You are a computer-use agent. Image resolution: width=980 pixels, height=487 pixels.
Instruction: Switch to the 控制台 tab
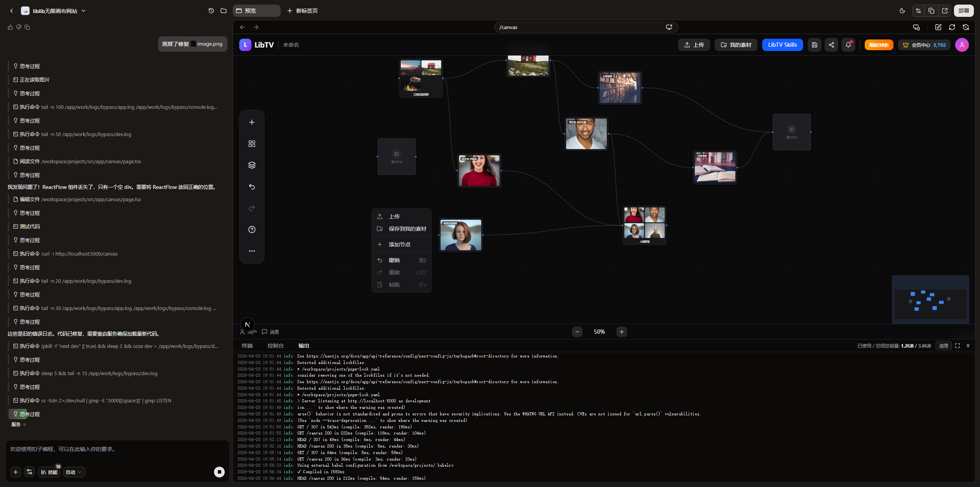(275, 346)
